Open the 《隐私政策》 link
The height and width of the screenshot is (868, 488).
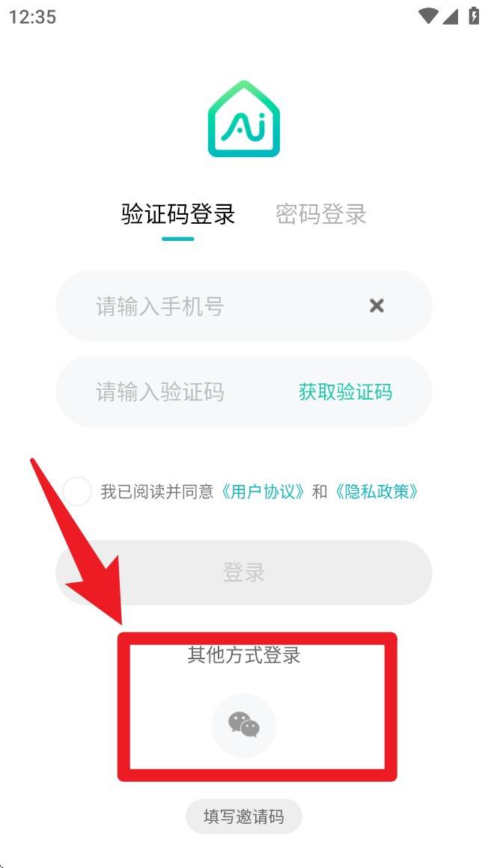(376, 492)
